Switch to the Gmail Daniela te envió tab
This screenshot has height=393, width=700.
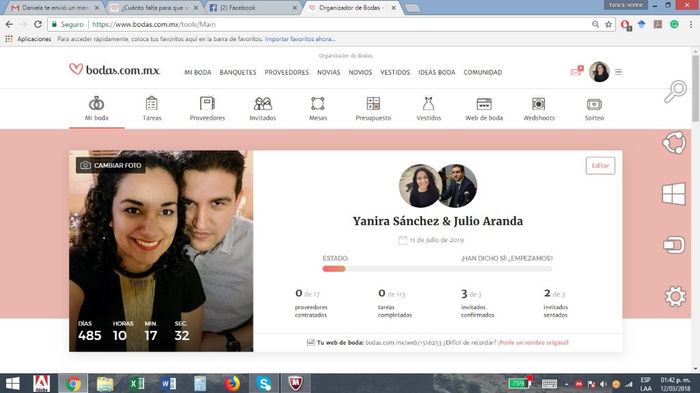pyautogui.click(x=54, y=8)
